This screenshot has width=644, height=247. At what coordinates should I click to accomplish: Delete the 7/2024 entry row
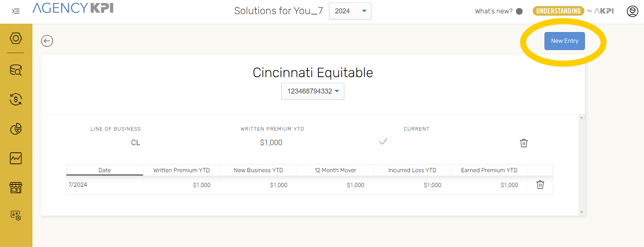coord(540,185)
